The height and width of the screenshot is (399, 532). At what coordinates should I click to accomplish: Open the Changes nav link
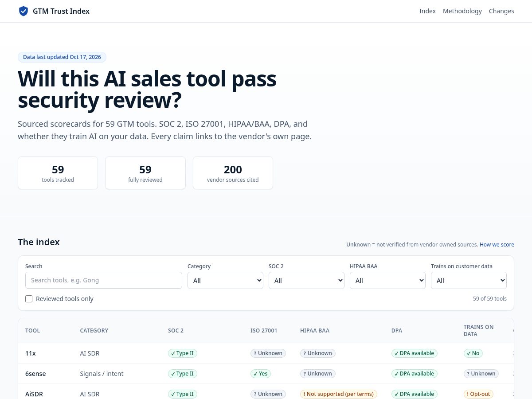click(x=501, y=11)
